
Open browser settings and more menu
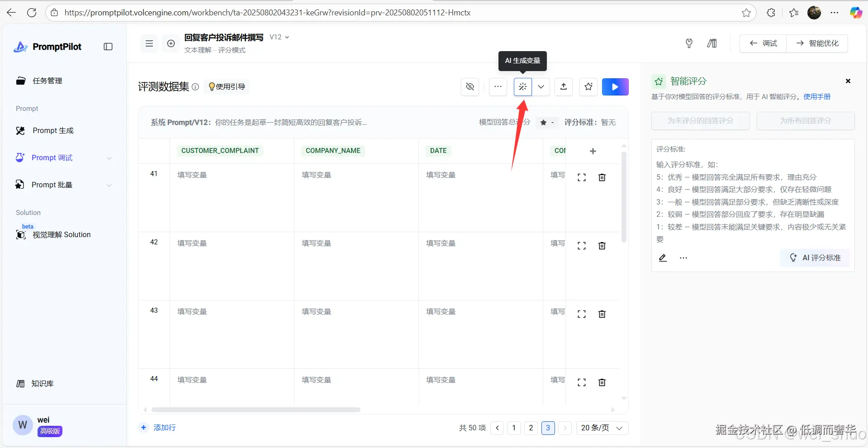835,13
